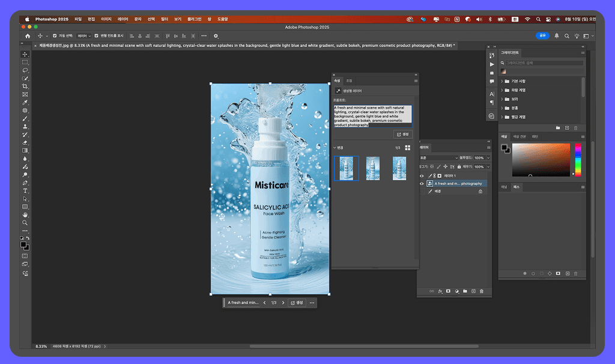
Task: Expand the 파랑 계열 gradient folder
Action: 502,90
